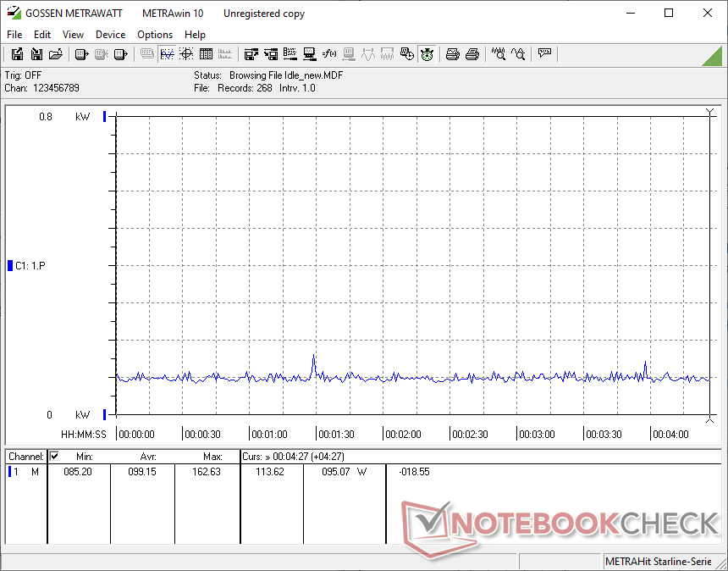Image resolution: width=728 pixels, height=571 pixels.
Task: Click the export-settings disk icon
Action: pyautogui.click(x=251, y=54)
